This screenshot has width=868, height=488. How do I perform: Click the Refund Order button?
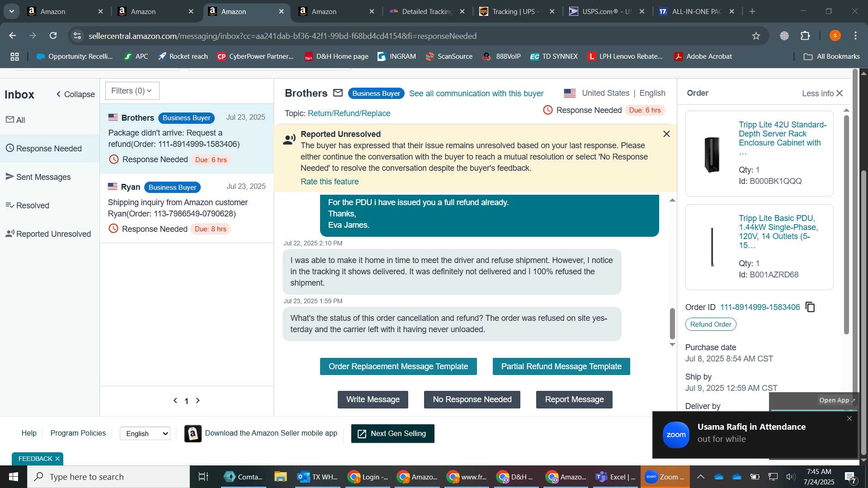(711, 324)
